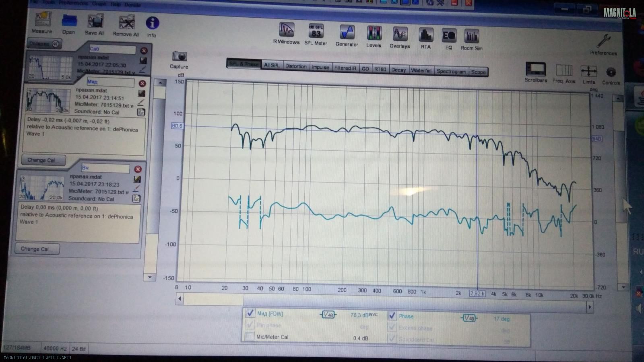
Task: Click the Вч name field
Action: point(105,168)
